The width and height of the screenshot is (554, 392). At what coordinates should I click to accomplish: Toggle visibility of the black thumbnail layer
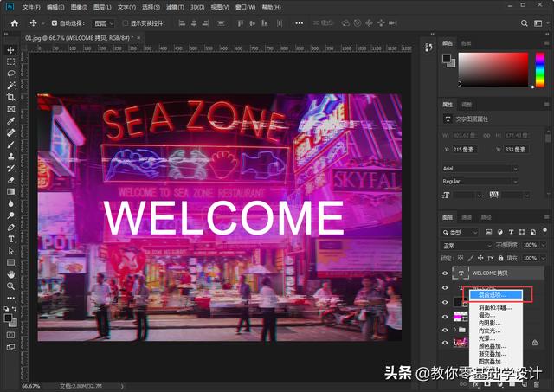[445, 302]
